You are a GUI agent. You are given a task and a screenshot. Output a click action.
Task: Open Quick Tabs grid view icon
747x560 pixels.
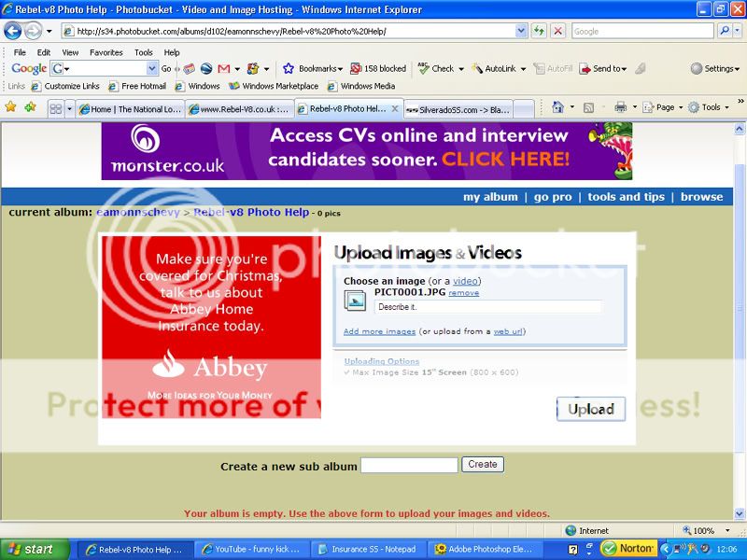(x=56, y=108)
